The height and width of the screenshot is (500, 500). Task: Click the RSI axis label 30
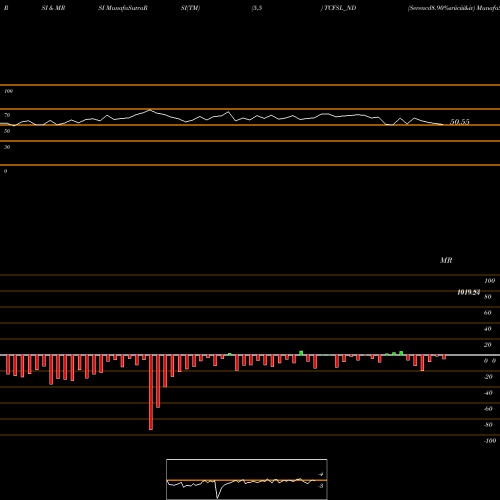pyautogui.click(x=7, y=147)
